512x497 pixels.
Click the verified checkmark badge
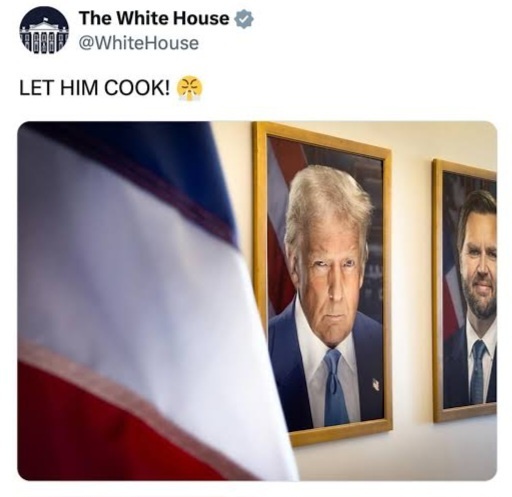[x=245, y=19]
